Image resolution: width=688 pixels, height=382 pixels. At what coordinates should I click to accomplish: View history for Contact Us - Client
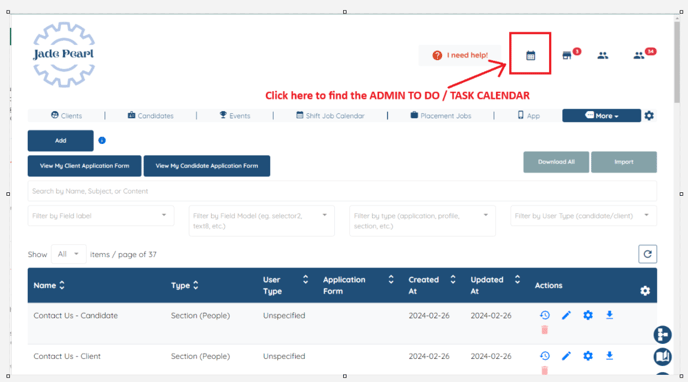coord(545,356)
